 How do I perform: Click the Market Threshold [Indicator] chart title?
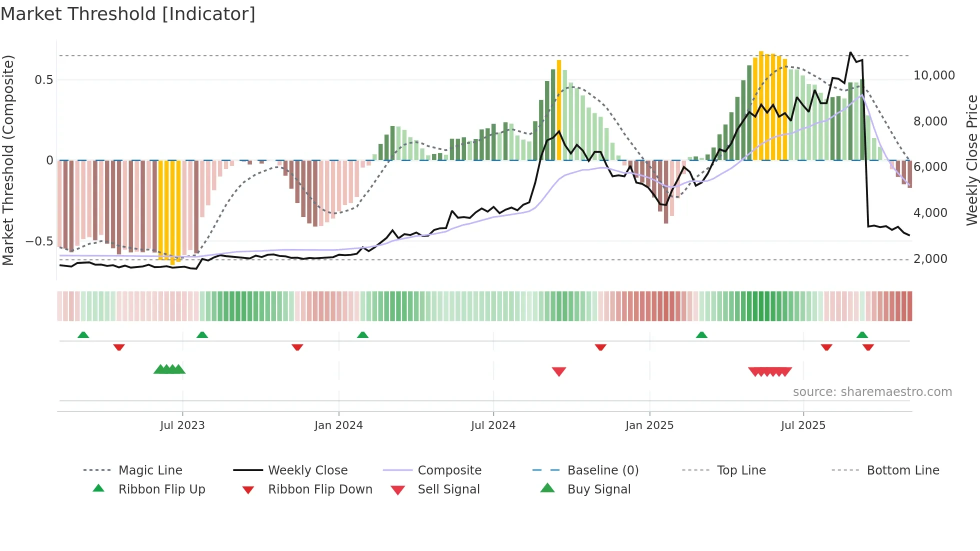click(128, 14)
